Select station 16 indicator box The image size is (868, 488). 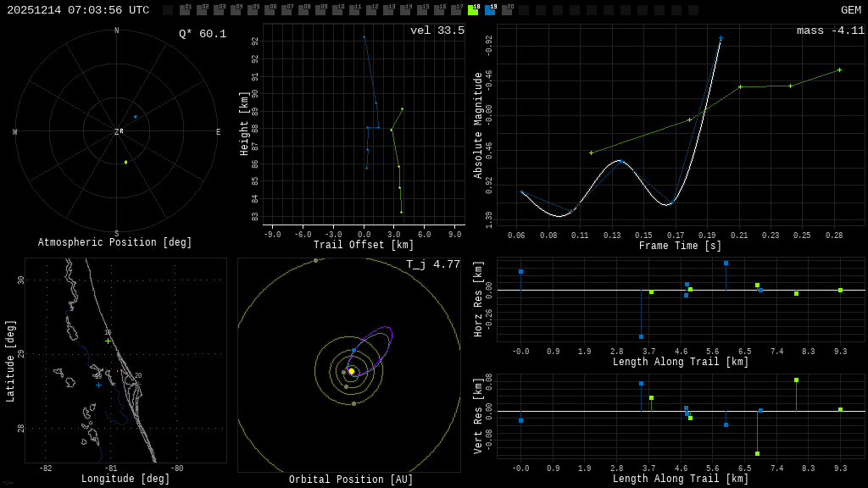(440, 10)
